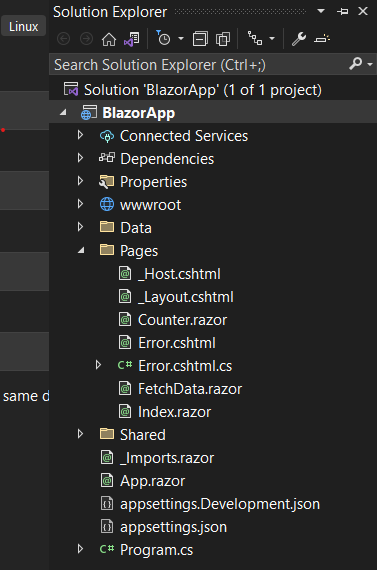Select the wwwroot globe icon
377x570 pixels.
click(x=107, y=204)
